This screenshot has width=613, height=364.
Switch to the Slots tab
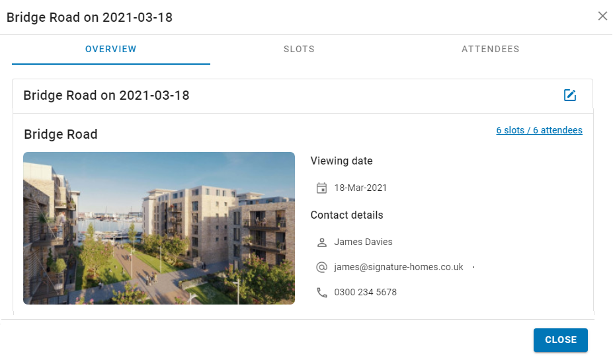pyautogui.click(x=299, y=49)
